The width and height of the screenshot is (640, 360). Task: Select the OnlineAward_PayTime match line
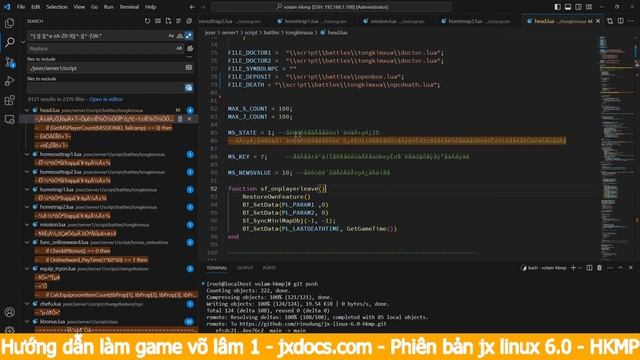coord(91,260)
